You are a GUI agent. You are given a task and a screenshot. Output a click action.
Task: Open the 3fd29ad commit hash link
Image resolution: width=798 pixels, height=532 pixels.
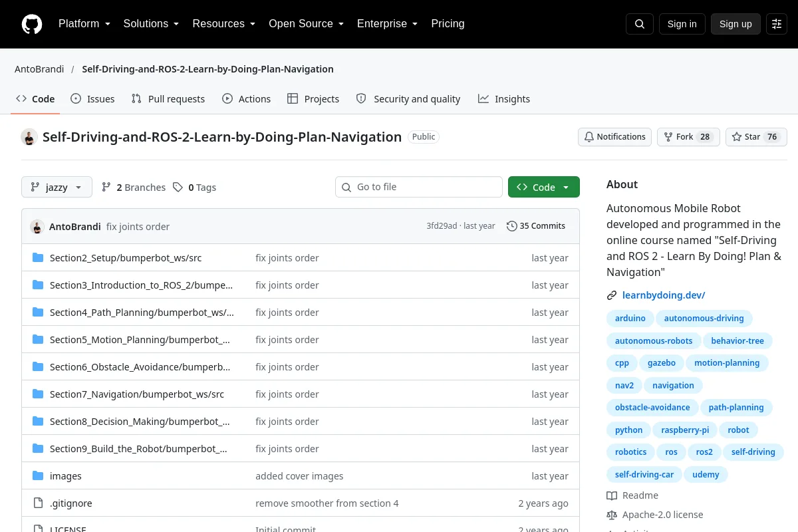pyautogui.click(x=442, y=226)
